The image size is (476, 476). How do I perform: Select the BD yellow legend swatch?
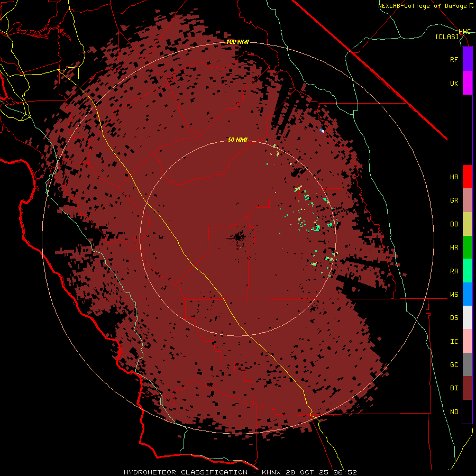tap(467, 224)
